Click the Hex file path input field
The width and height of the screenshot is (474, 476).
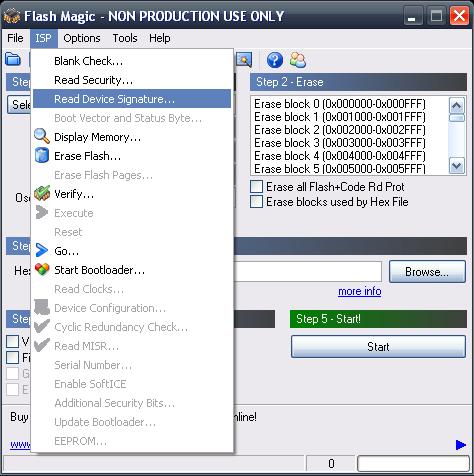pos(307,272)
